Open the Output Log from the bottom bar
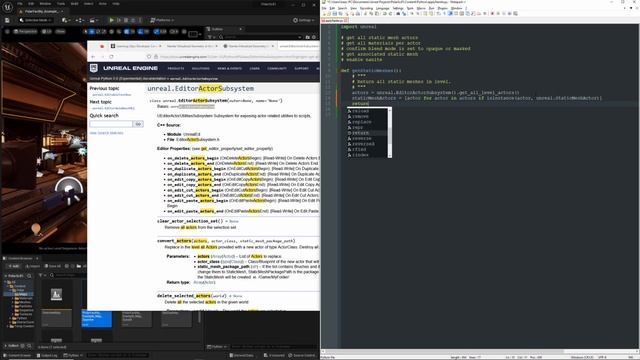 (47, 356)
